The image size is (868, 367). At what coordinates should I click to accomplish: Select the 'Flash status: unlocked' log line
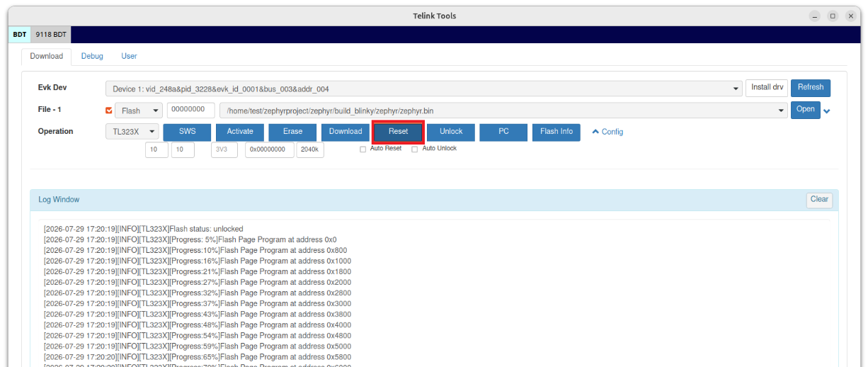click(x=144, y=229)
